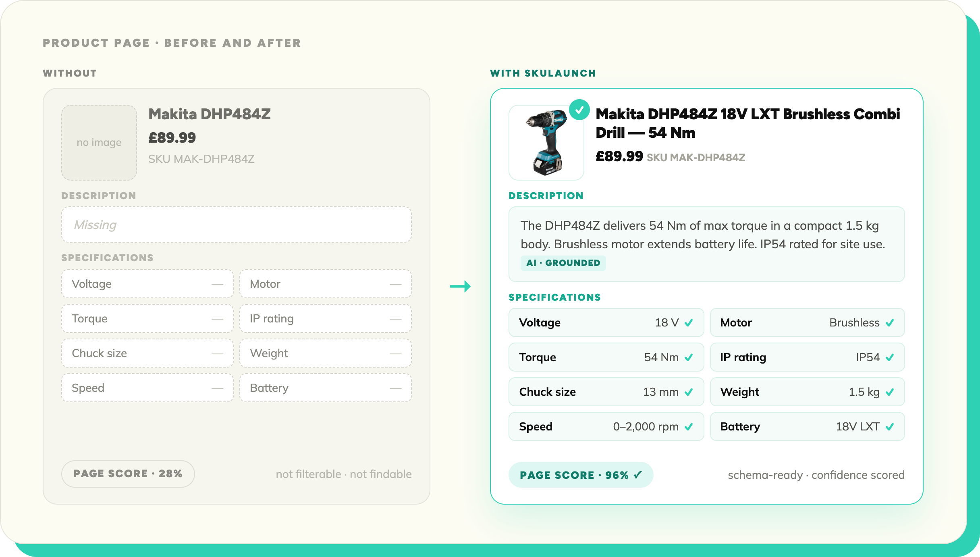Image resolution: width=980 pixels, height=557 pixels.
Task: Click the empty 'Missing' description field
Action: pos(237,224)
